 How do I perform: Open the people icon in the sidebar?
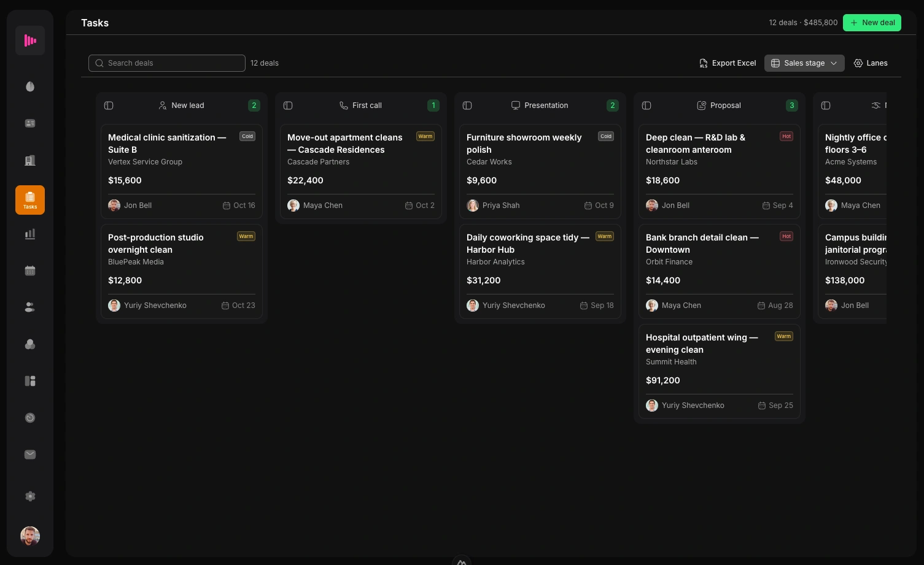tap(30, 307)
